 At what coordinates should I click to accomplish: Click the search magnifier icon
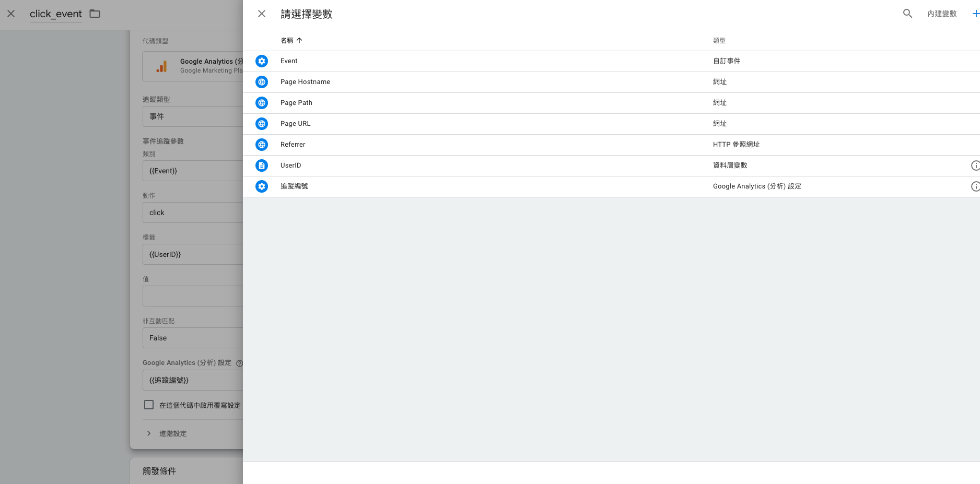click(907, 14)
